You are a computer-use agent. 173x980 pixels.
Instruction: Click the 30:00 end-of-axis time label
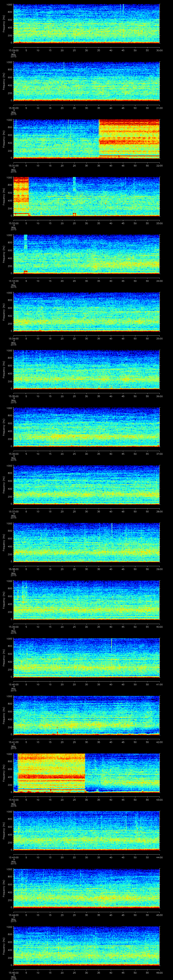(159, 50)
